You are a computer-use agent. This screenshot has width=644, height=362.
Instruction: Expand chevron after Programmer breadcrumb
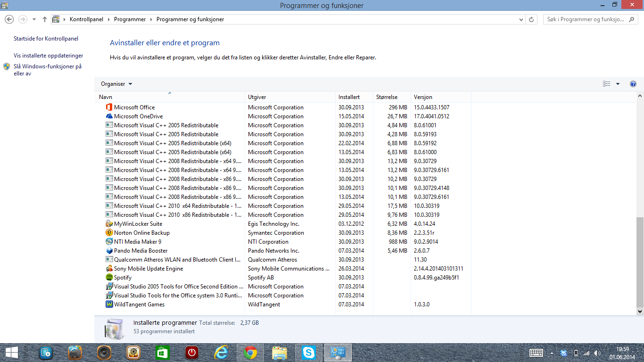tap(151, 19)
